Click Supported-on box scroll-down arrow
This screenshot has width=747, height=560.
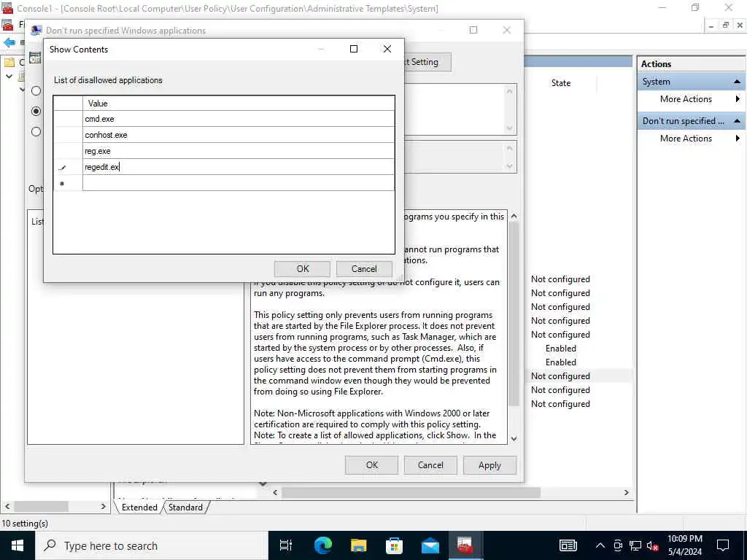tap(509, 166)
